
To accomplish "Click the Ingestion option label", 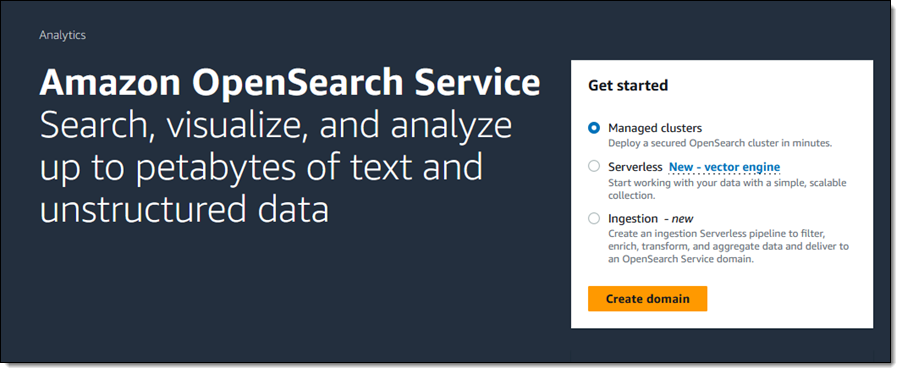I will 633,218.
